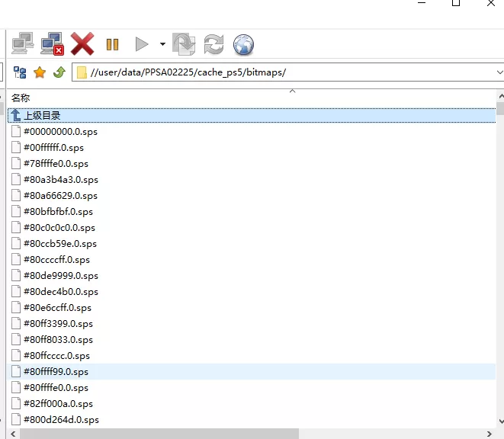Click the disconnect from server icon
This screenshot has width=504, height=439.
52,43
